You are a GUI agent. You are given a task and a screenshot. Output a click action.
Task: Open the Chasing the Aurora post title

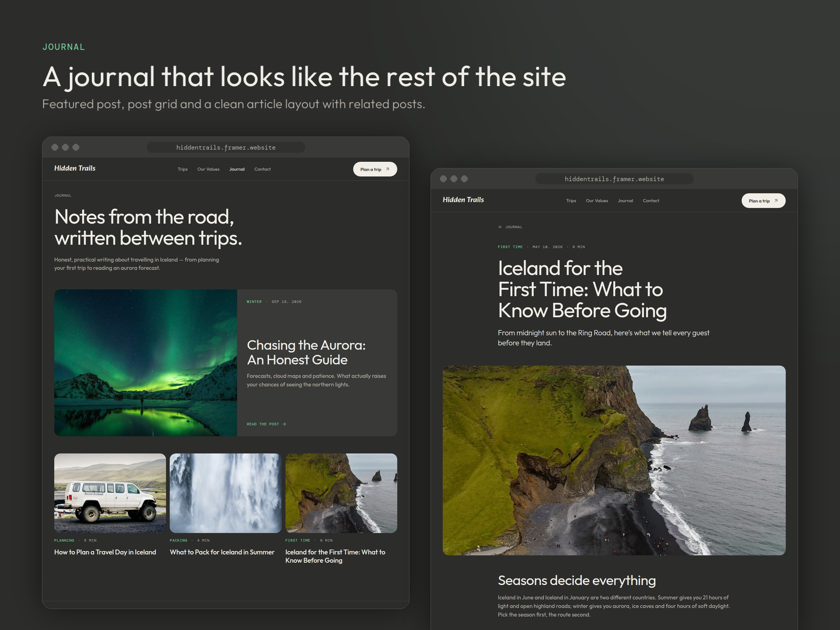306,352
